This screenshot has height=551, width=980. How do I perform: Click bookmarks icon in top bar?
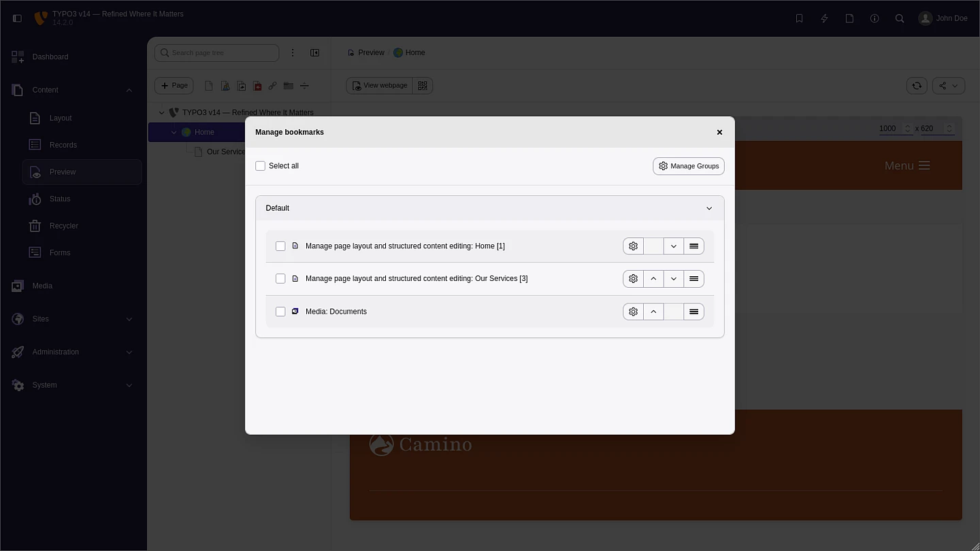[x=800, y=18]
